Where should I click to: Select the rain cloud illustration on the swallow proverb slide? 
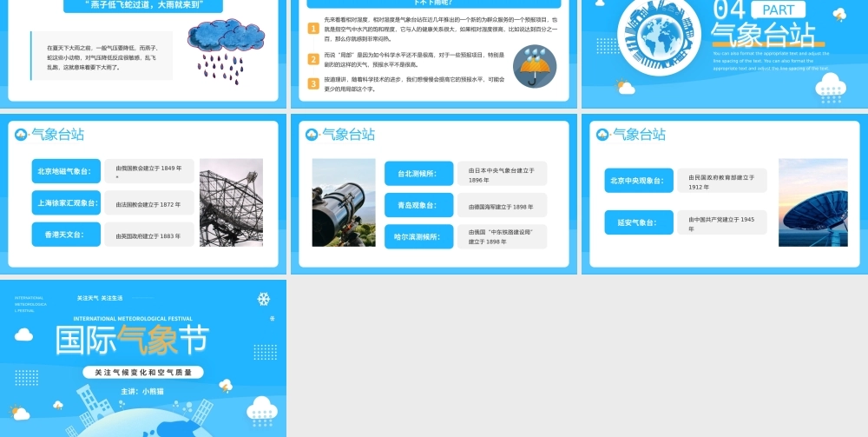point(226,51)
